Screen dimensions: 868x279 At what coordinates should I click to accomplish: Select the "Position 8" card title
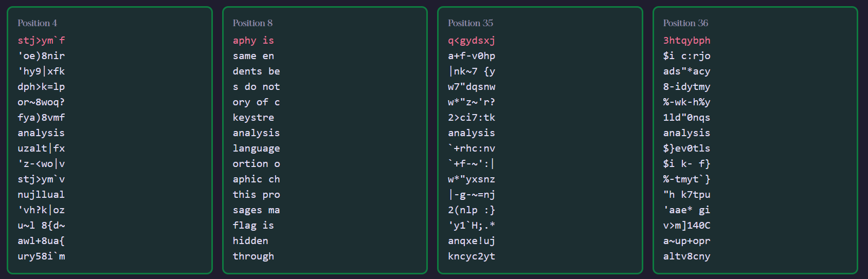[252, 23]
